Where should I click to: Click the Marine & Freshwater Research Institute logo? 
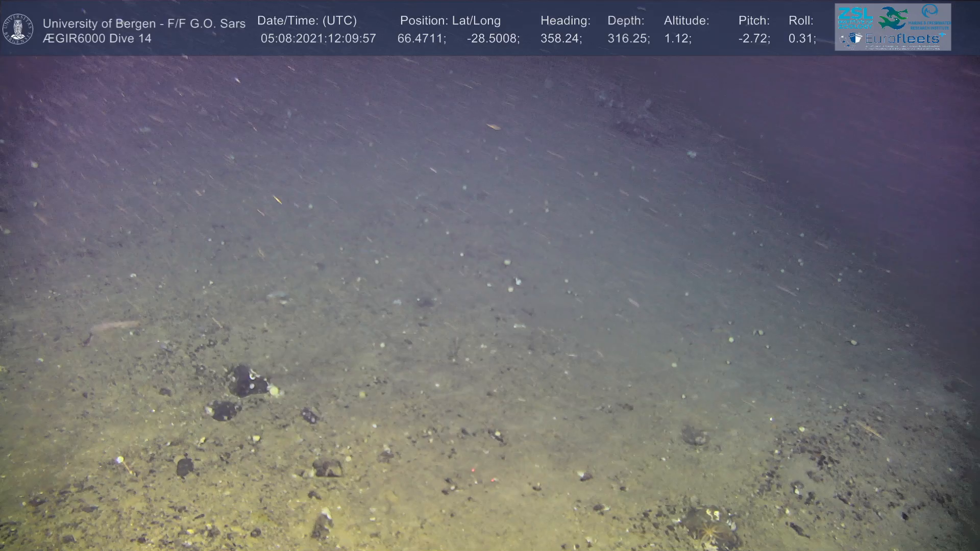[x=930, y=16]
